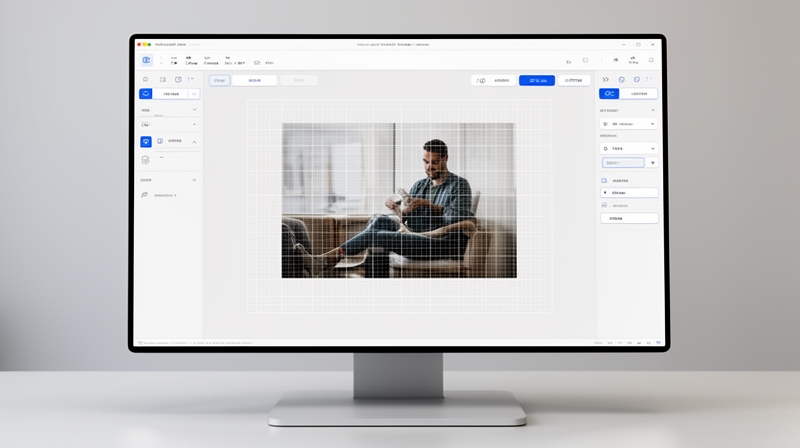Viewport: 800px width, 448px height.
Task: Click the blue square image icon in left sidebar
Action: point(146,141)
